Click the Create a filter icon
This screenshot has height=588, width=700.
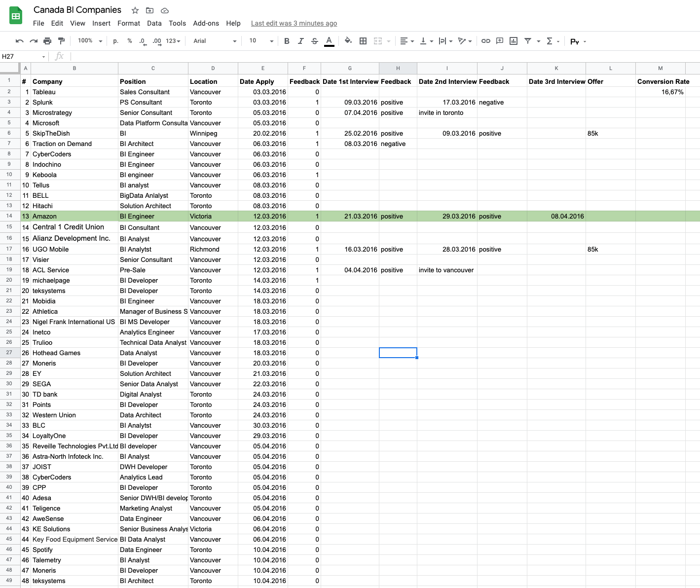click(x=528, y=41)
